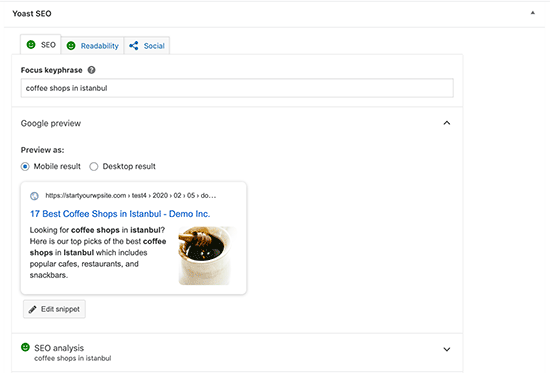Click the pencil icon on Edit snippet
Screen dimensions: 550x373
[x=32, y=309]
